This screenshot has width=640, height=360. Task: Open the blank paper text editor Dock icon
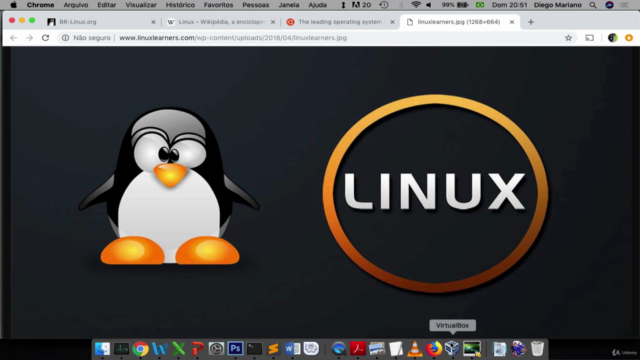tap(396, 349)
